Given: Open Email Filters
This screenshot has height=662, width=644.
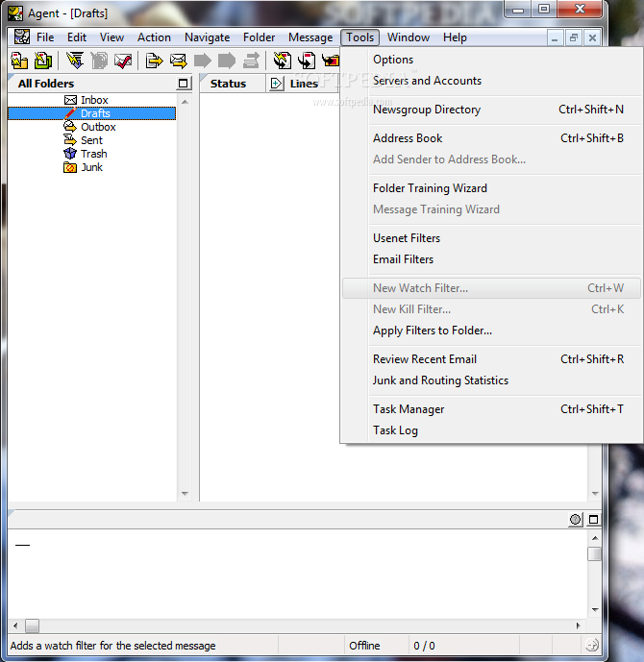Looking at the screenshot, I should pos(491,259).
